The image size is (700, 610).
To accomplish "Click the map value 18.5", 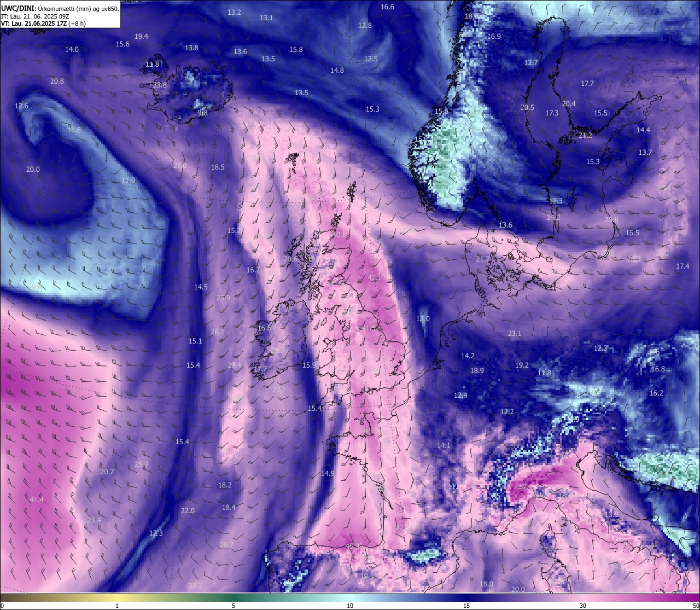I will point(218,167).
